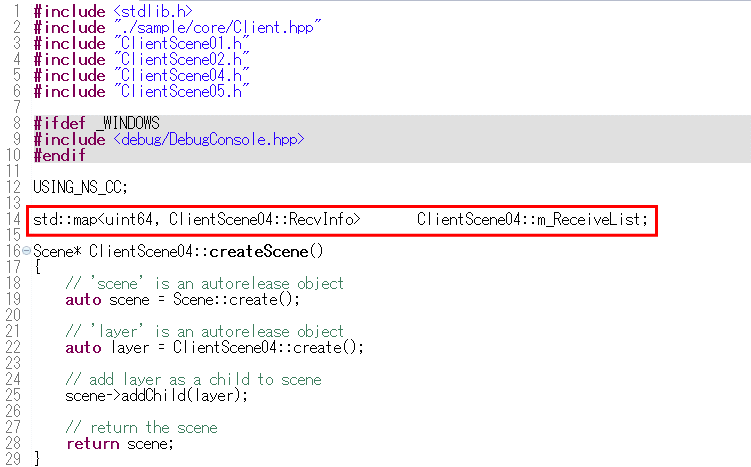Click the return scene; statement
The width and height of the screenshot is (751, 467).
[x=120, y=444]
